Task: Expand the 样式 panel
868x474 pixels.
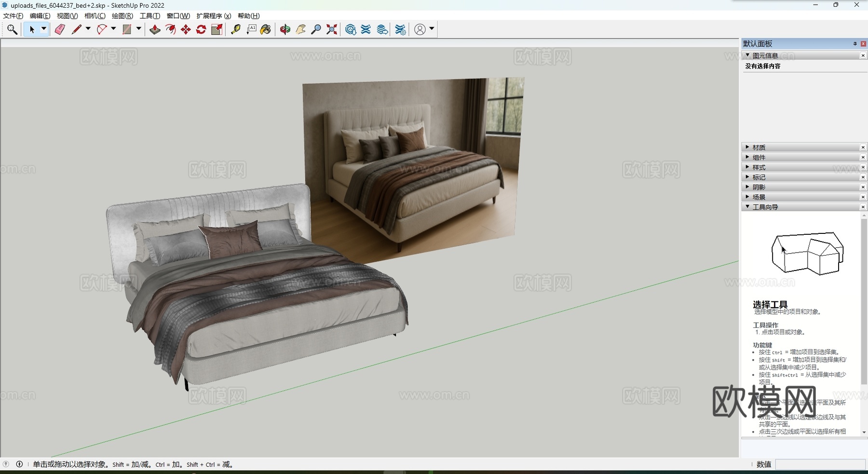Action: point(747,167)
